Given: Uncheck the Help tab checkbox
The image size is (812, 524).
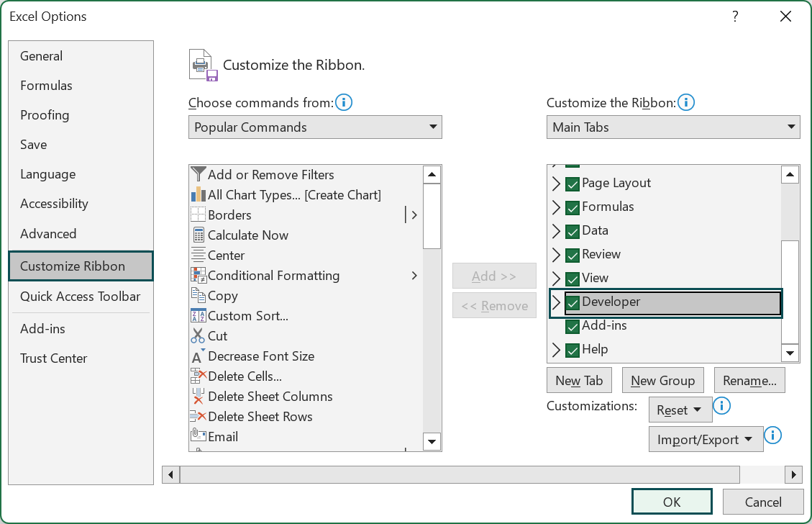Looking at the screenshot, I should 572,351.
